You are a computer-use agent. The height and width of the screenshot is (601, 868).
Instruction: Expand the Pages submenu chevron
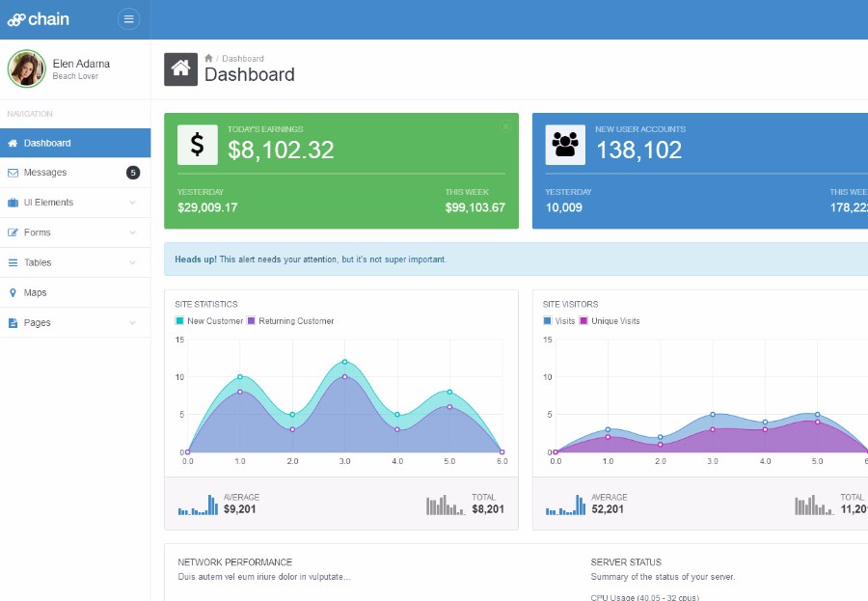click(x=132, y=322)
